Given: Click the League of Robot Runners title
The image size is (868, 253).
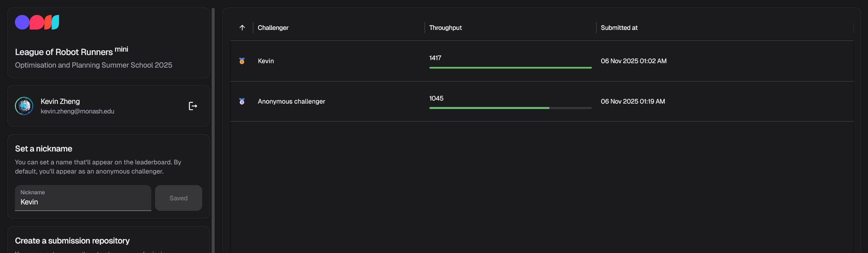Looking at the screenshot, I should (x=64, y=52).
